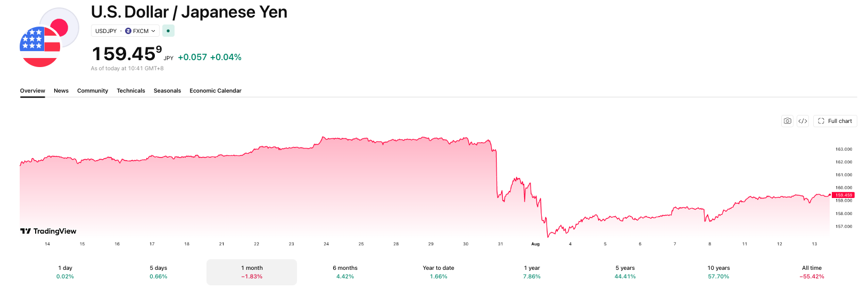Select the Technicals tab

click(x=131, y=90)
